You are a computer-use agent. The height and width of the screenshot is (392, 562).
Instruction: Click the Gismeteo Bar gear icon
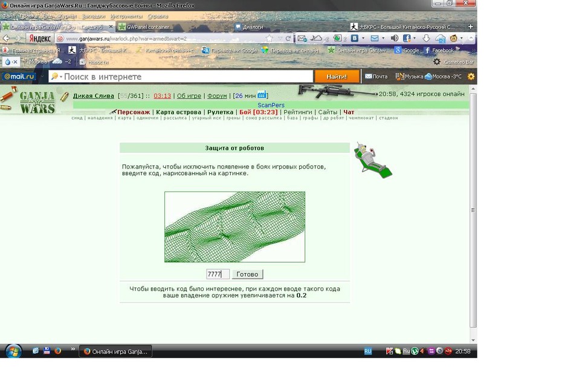click(x=436, y=62)
